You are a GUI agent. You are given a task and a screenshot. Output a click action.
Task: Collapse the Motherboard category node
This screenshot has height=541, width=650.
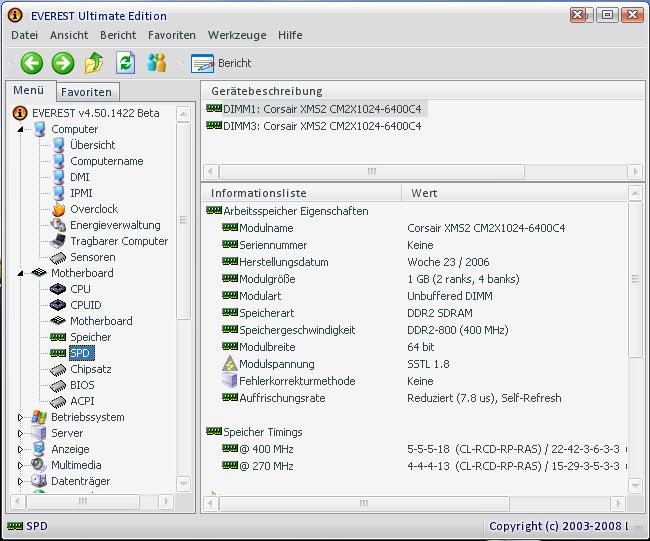tap(20, 273)
